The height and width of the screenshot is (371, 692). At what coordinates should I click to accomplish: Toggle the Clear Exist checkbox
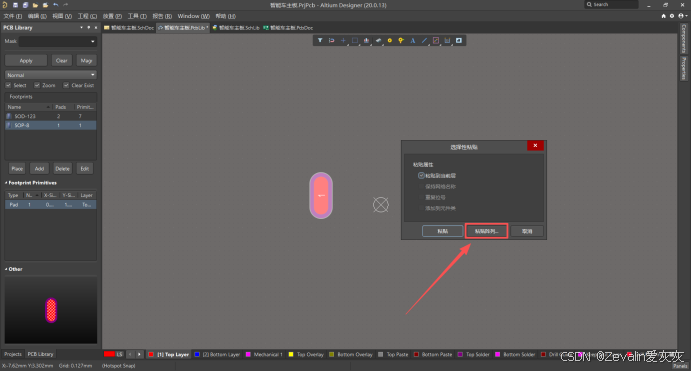[x=66, y=85]
